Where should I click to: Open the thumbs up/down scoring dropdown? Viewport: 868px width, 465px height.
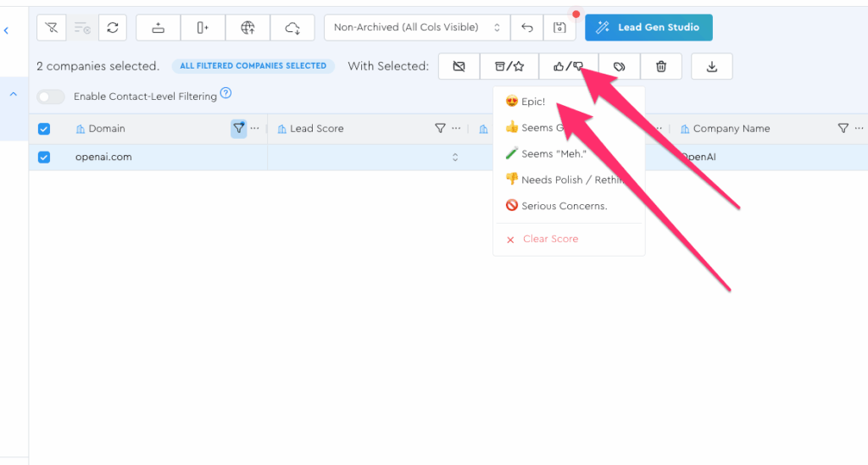568,66
